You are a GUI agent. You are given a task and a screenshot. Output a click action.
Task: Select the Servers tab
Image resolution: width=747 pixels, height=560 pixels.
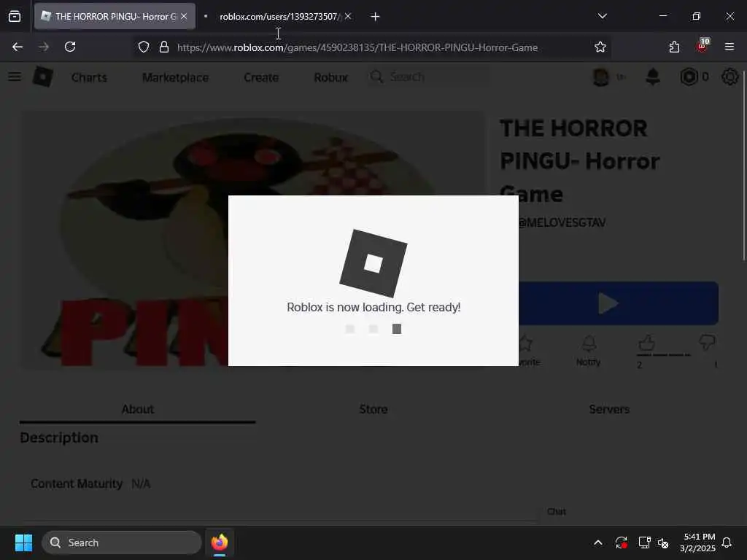point(609,409)
